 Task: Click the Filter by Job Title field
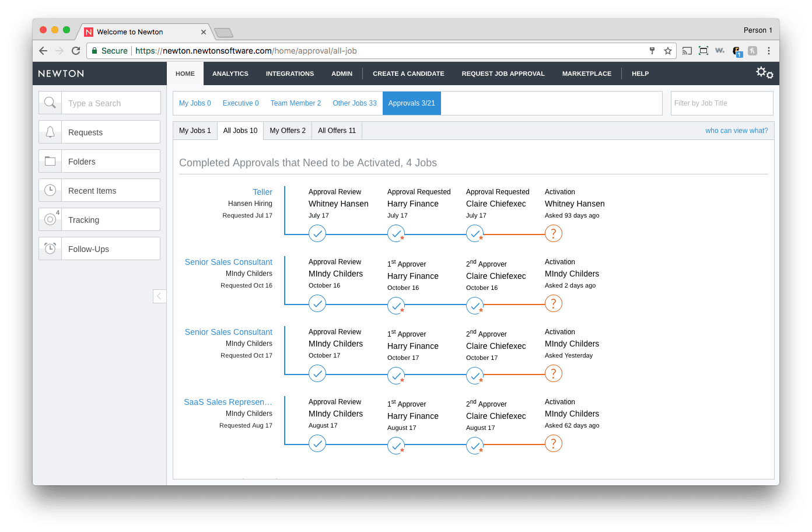[722, 103]
